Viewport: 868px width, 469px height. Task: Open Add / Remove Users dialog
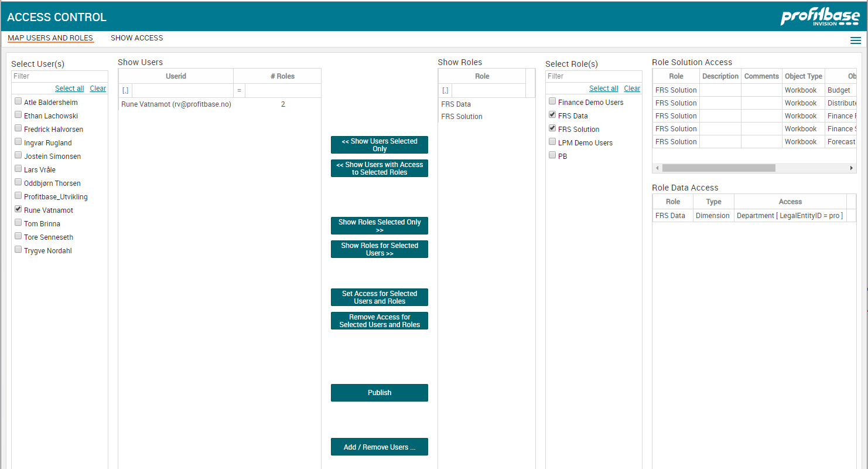click(x=380, y=447)
